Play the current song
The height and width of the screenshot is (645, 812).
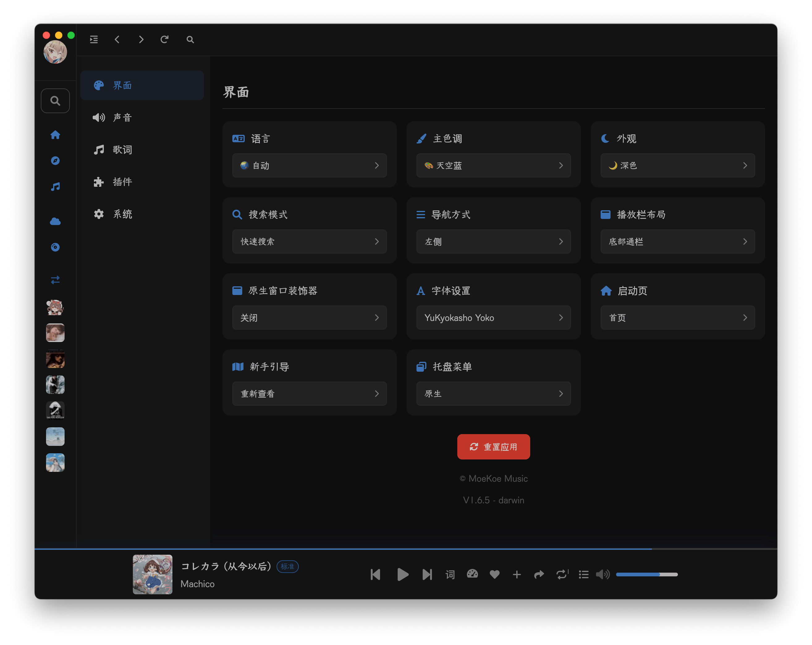click(x=403, y=575)
